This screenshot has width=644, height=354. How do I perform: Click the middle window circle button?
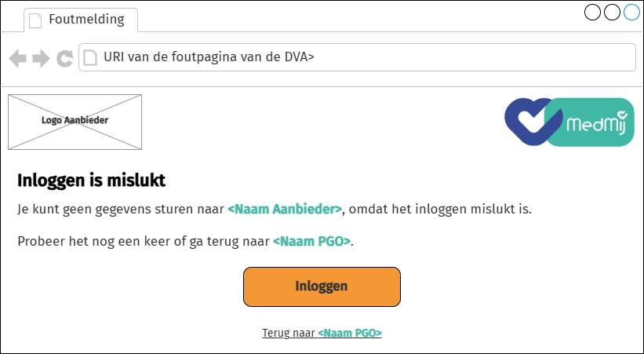coord(612,12)
